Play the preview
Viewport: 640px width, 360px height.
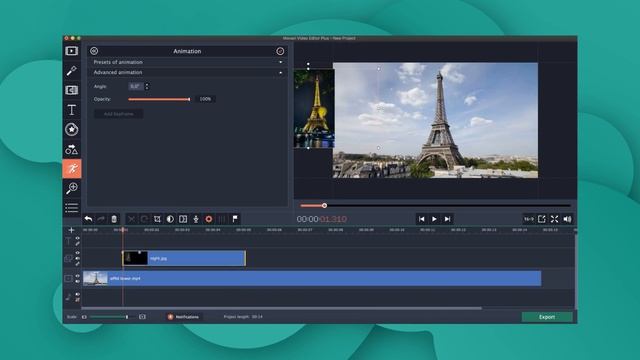coord(434,219)
